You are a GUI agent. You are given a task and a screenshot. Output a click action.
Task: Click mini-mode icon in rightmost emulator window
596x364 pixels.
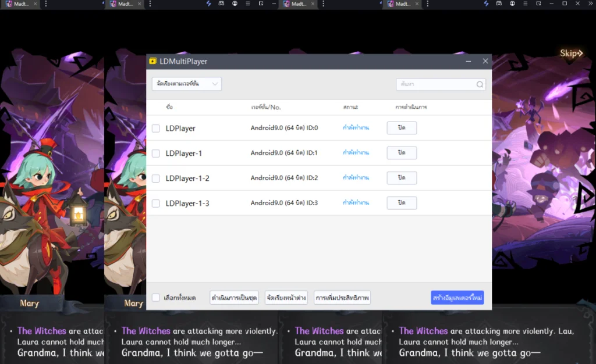tap(538, 3)
